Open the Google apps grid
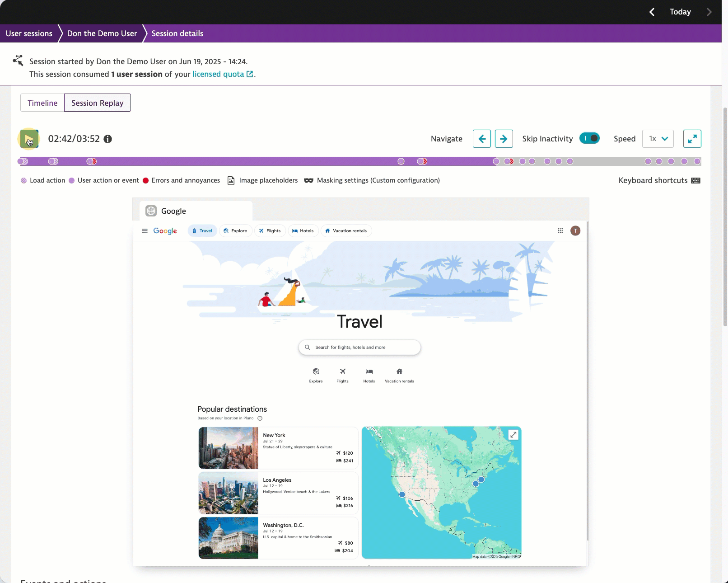This screenshot has width=728, height=583. tap(560, 231)
